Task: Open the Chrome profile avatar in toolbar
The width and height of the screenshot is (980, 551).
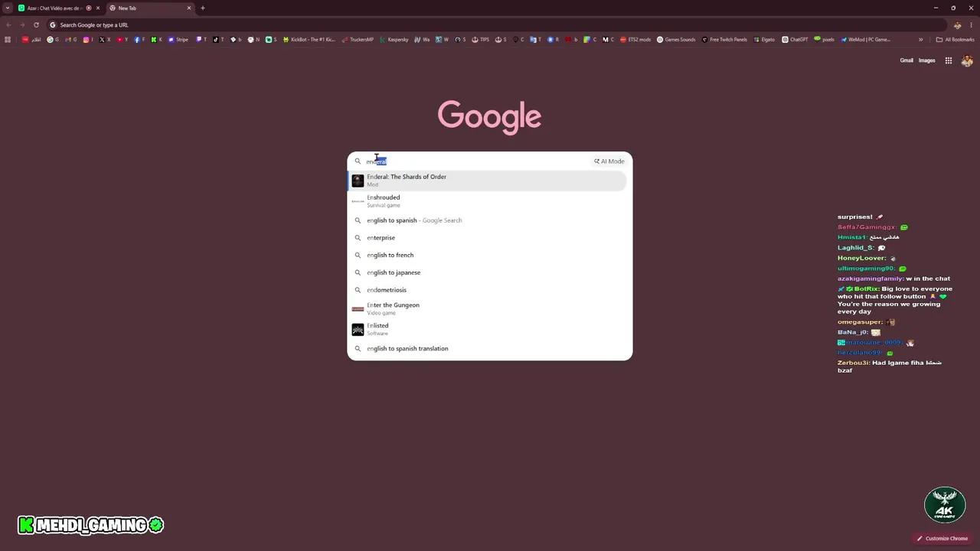Action: click(x=957, y=24)
